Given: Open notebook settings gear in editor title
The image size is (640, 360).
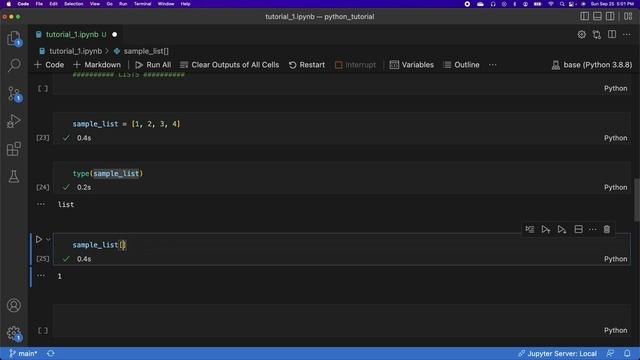Looking at the screenshot, I should pos(582,35).
